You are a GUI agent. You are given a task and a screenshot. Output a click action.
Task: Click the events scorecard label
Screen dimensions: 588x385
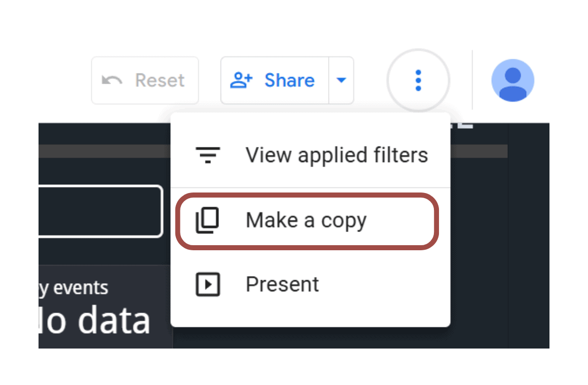(x=73, y=288)
